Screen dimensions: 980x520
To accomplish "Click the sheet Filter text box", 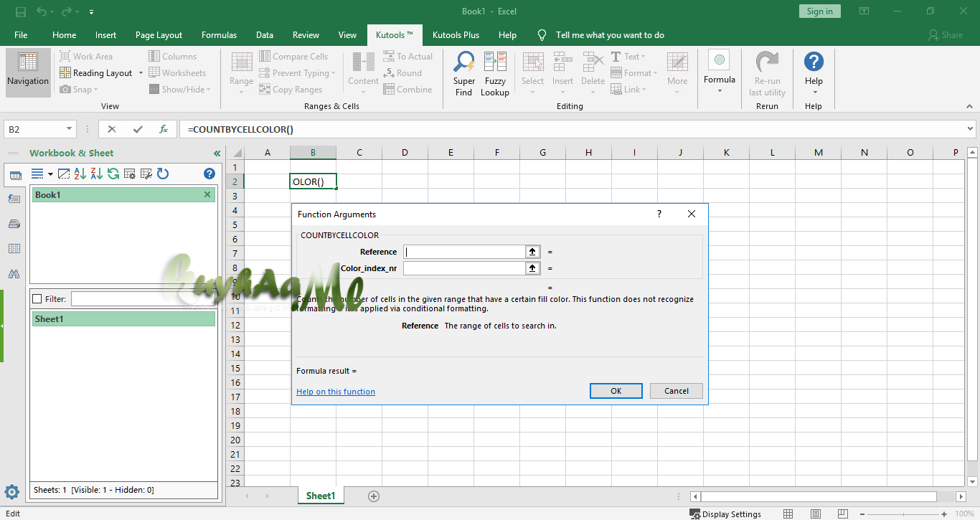I will 143,299.
